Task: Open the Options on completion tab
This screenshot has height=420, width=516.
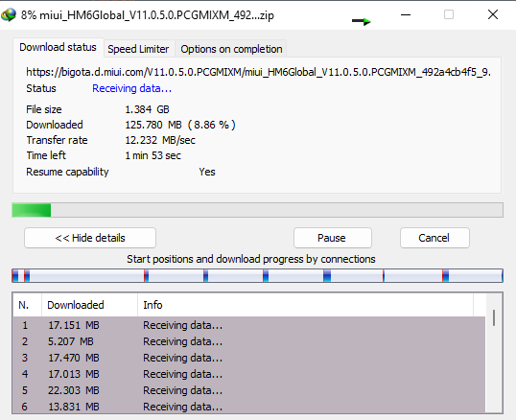Action: coord(231,49)
